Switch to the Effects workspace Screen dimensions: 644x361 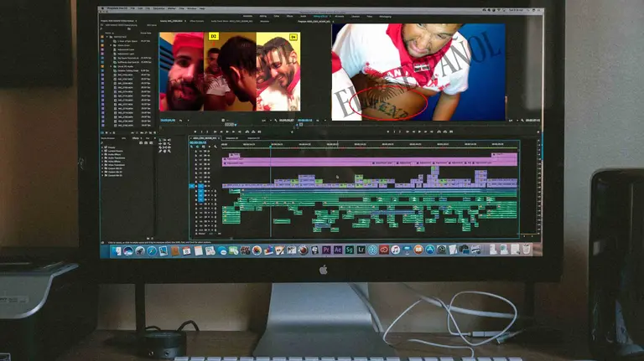[289, 15]
